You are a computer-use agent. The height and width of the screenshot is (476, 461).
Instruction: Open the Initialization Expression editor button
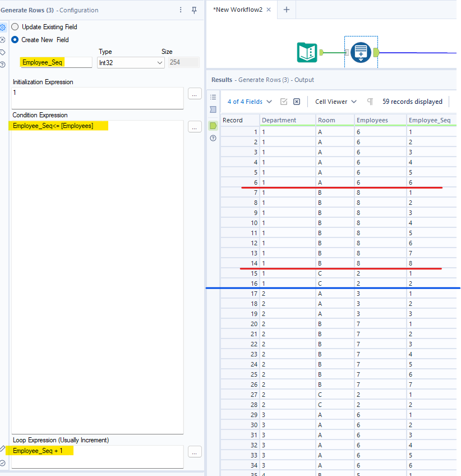coord(195,94)
